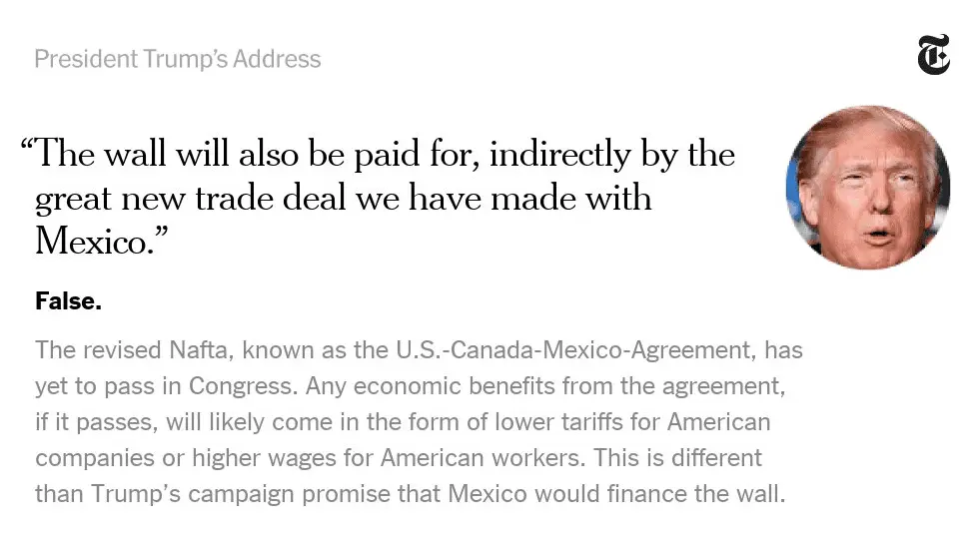980x539 pixels.
Task: Select the "False." verdict label
Action: pos(68,300)
